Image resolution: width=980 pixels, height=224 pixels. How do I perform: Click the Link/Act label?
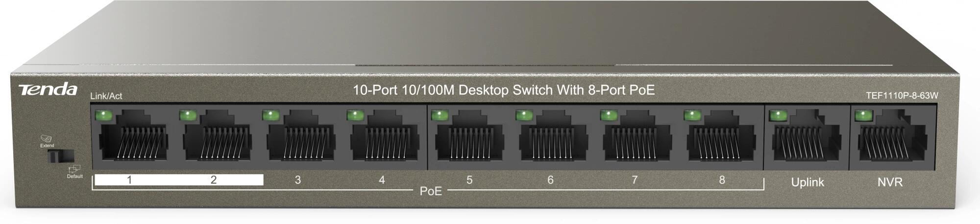click(106, 96)
